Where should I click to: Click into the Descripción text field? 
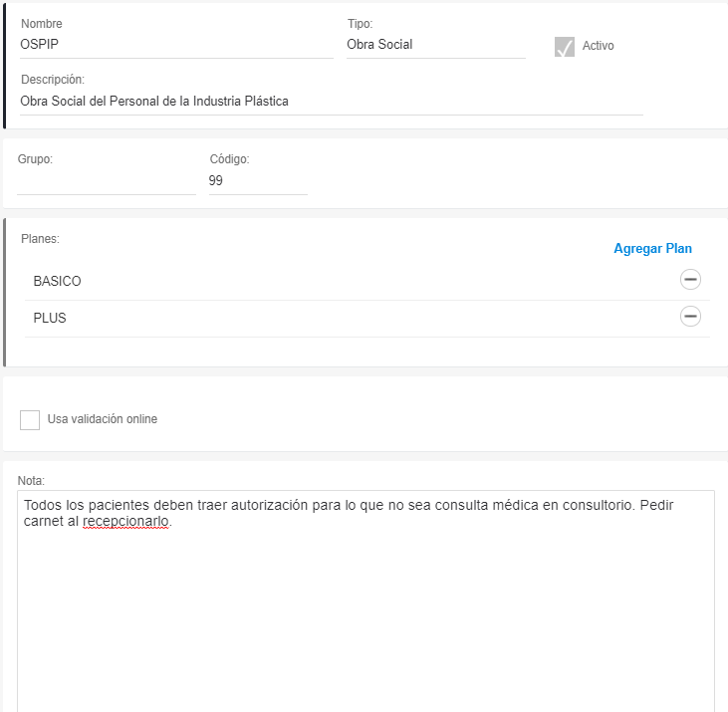[329, 102]
